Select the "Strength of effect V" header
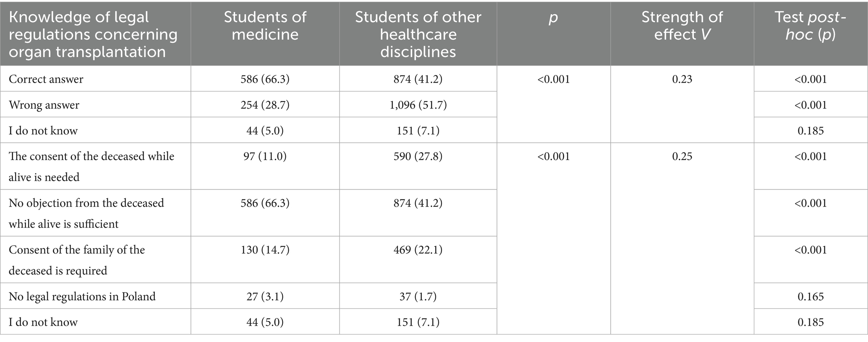This screenshot has width=868, height=342. [x=682, y=26]
